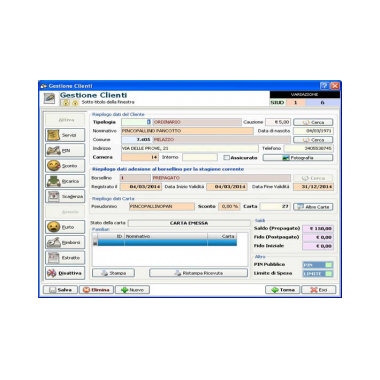Select the Ricarica sidebar button

point(65,181)
